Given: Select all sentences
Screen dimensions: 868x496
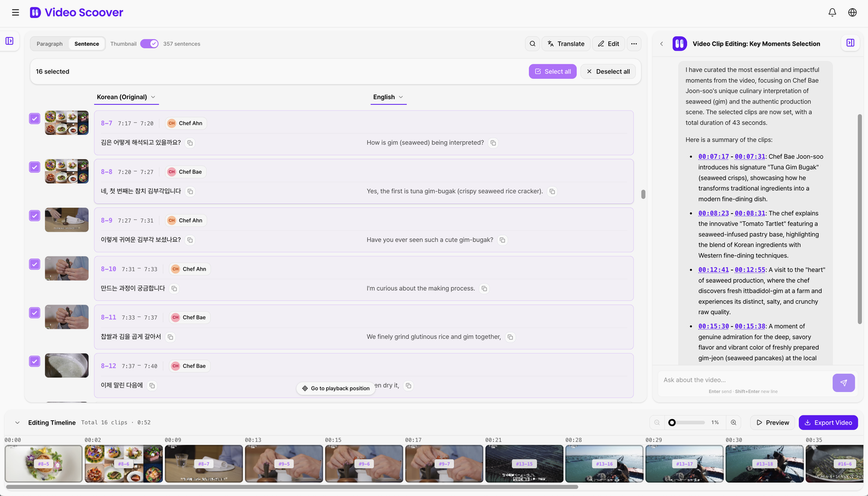Looking at the screenshot, I should [552, 72].
